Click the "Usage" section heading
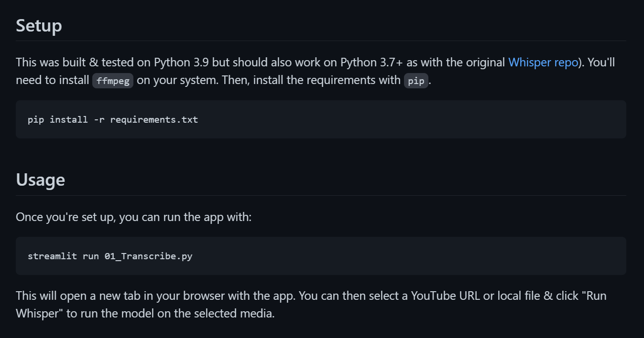 click(40, 180)
